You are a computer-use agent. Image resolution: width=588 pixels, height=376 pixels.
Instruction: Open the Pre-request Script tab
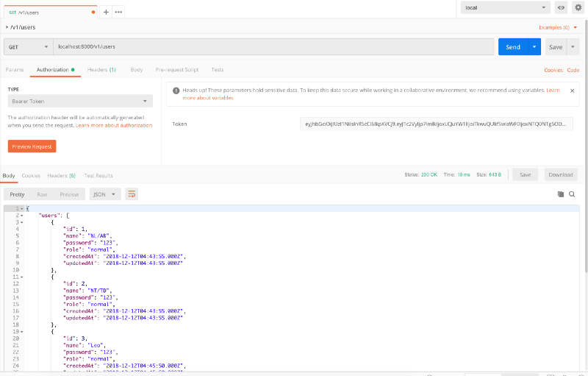[177, 70]
